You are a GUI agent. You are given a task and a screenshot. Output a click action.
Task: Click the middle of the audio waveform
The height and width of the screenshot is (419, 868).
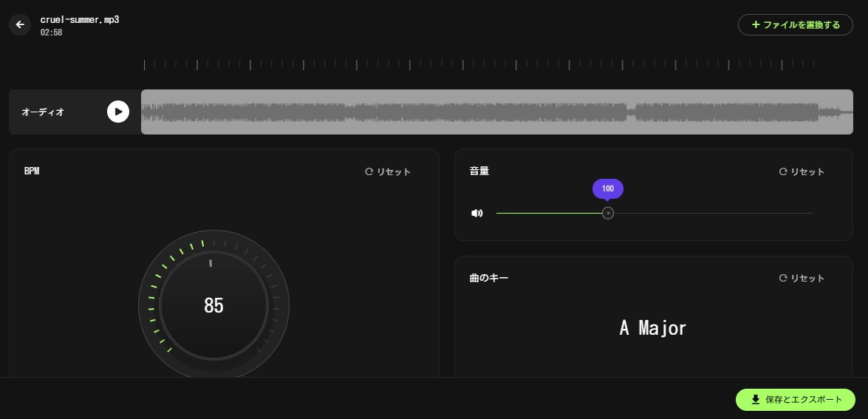click(x=496, y=112)
